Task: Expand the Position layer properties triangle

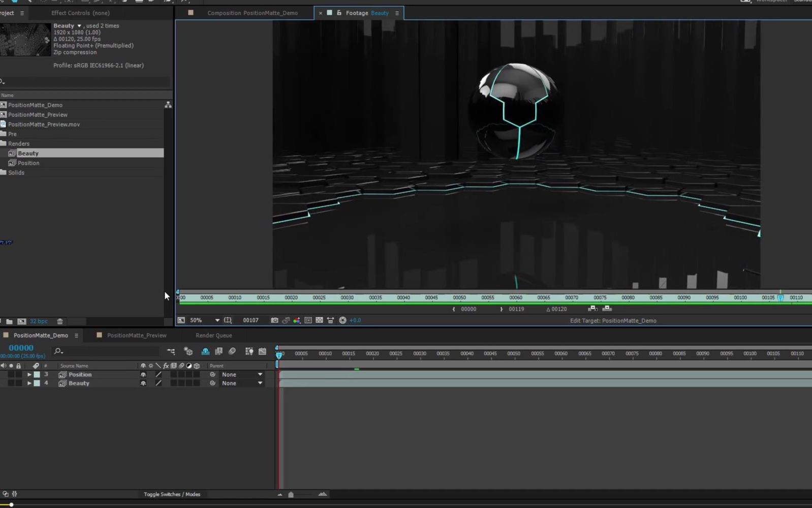Action: [29, 375]
